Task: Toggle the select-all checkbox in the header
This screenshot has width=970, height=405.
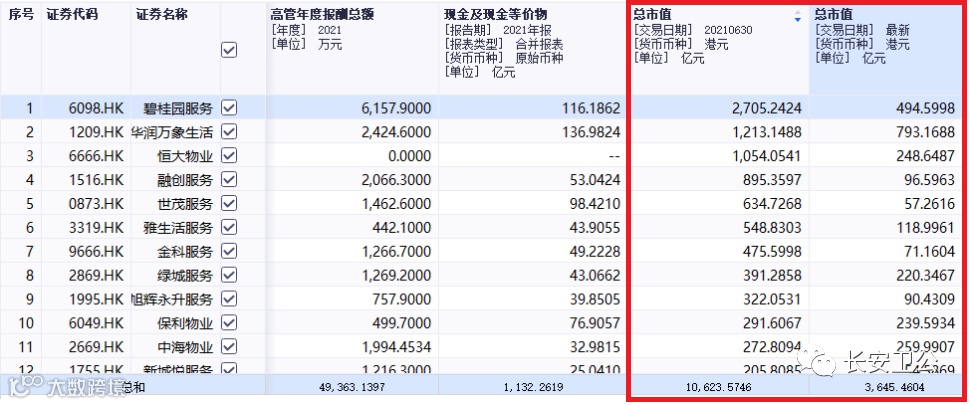Action: pos(229,51)
